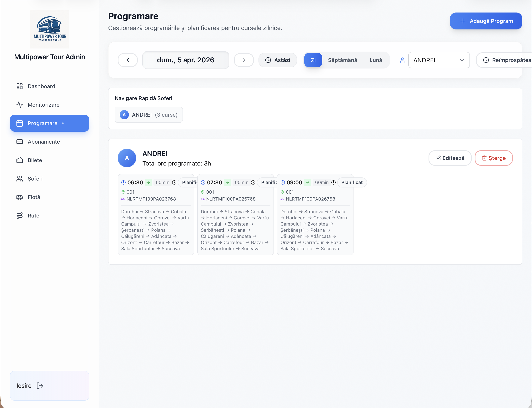Click the green arrow icon on 09:00 card
The height and width of the screenshot is (408, 532).
307,182
